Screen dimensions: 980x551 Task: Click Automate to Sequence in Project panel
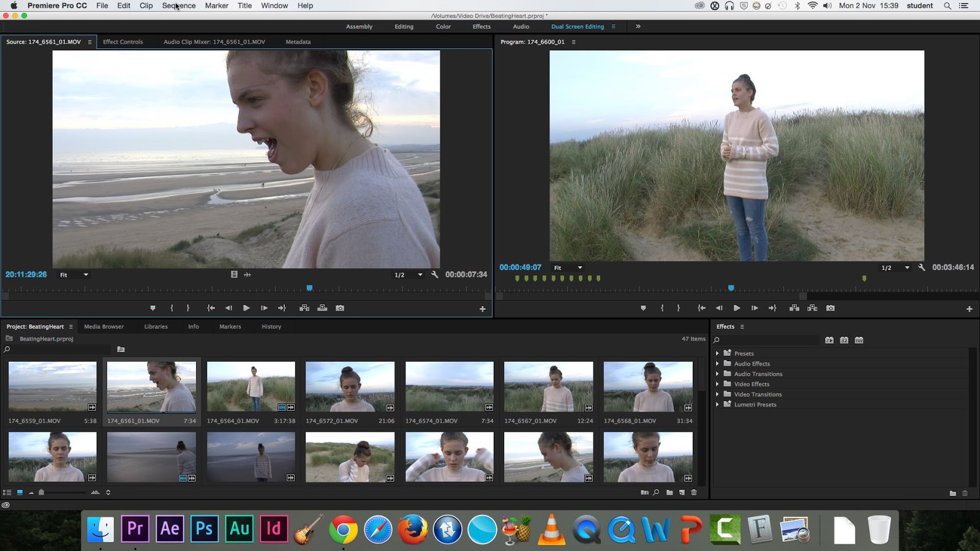(644, 492)
